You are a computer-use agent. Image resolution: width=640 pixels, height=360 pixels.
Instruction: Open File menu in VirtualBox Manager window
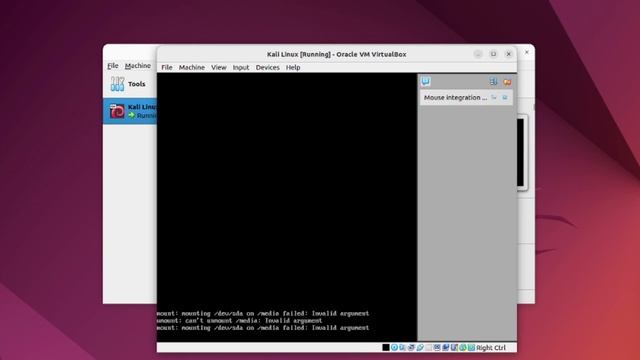pos(113,66)
